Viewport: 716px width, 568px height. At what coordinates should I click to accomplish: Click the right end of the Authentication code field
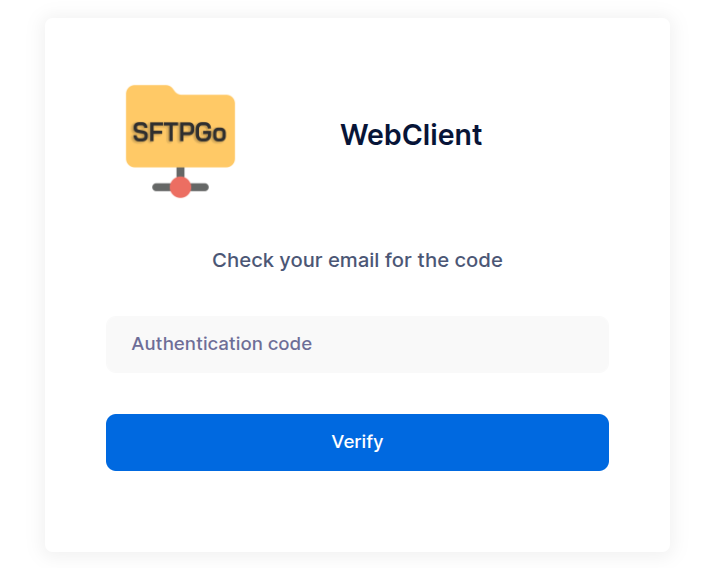[595, 344]
